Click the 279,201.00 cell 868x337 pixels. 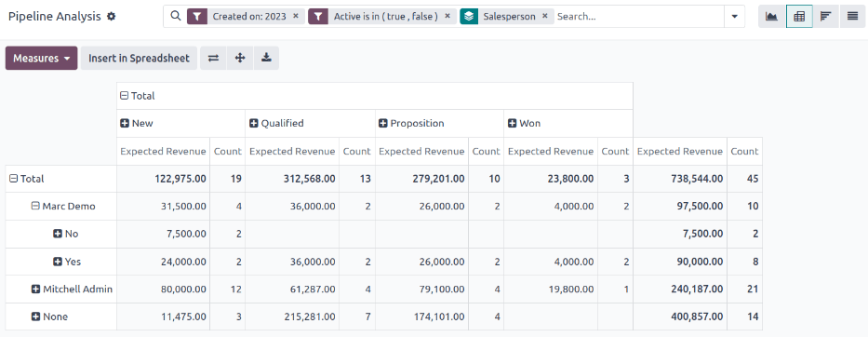(421, 179)
